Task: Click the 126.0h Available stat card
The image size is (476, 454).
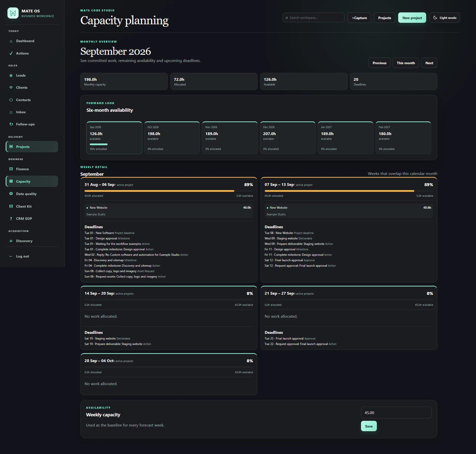Action: pyautogui.click(x=304, y=82)
